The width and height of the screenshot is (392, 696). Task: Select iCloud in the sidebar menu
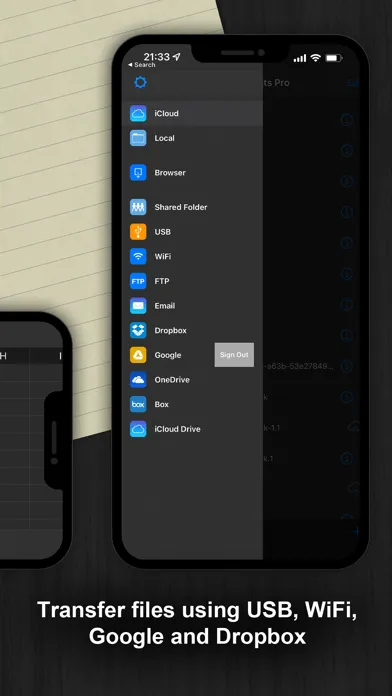[x=192, y=113]
